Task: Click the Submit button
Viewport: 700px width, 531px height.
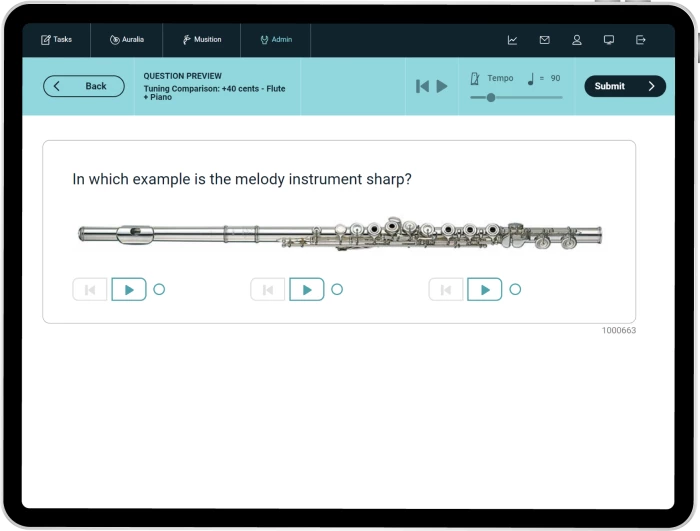Action: 624,86
